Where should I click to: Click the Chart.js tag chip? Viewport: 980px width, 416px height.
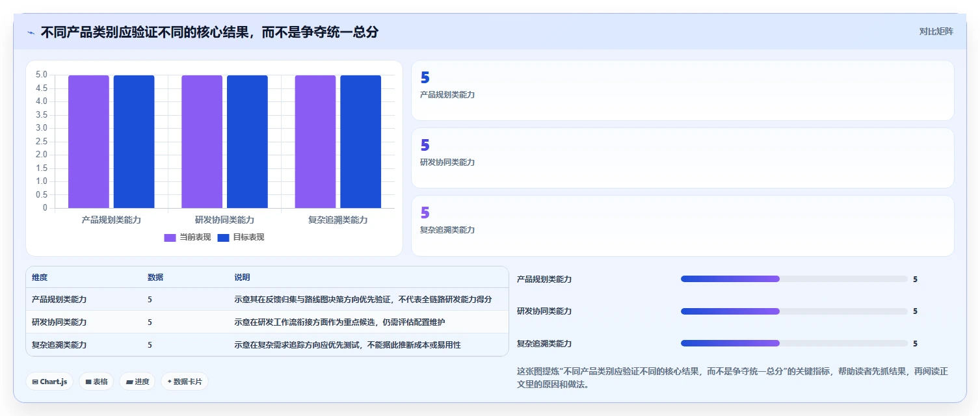click(49, 382)
